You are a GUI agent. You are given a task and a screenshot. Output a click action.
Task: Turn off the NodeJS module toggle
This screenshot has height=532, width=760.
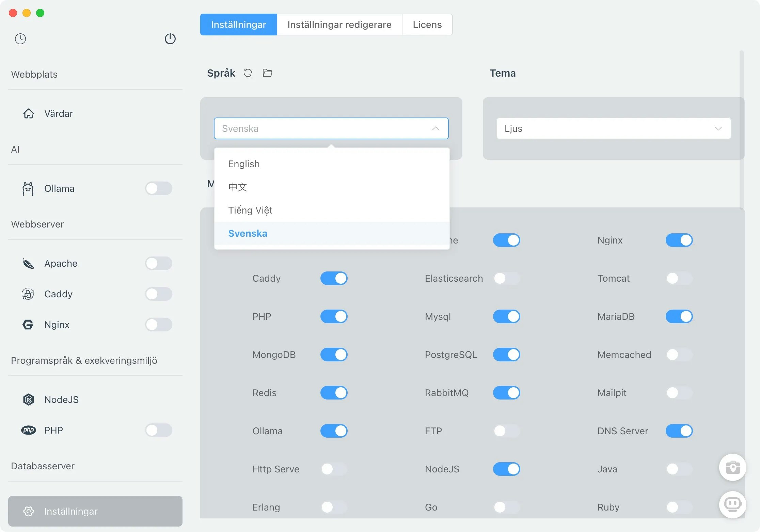(507, 469)
